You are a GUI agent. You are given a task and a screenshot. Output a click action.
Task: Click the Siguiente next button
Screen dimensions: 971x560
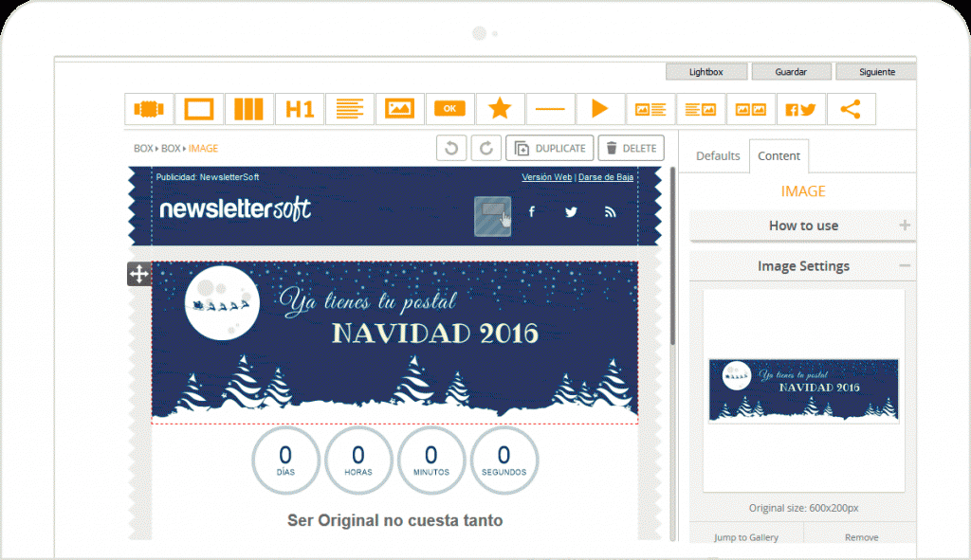pos(876,72)
